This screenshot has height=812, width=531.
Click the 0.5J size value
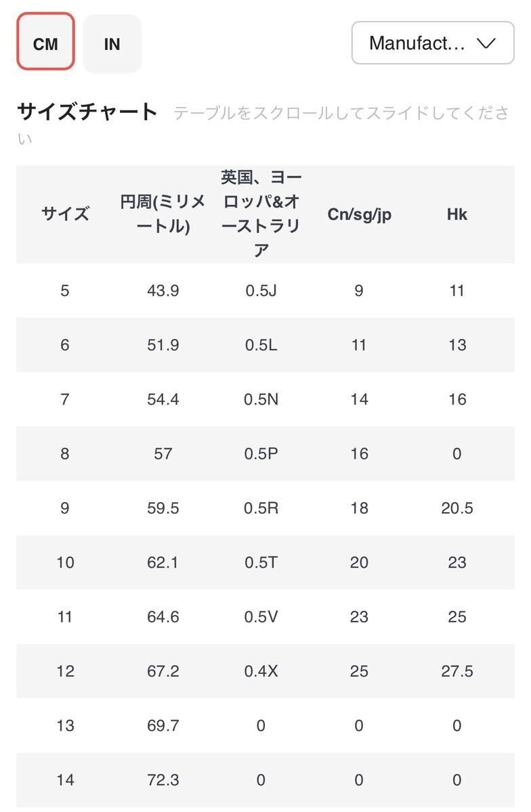pyautogui.click(x=260, y=290)
